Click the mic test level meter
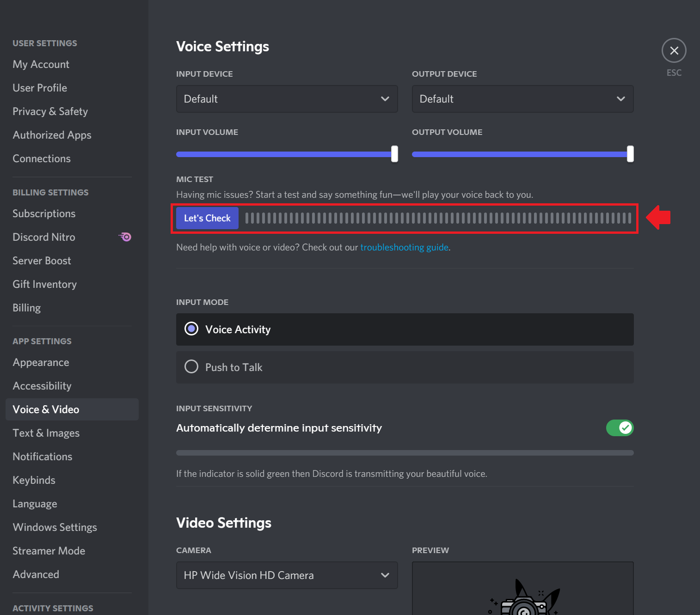Screen dimensions: 700x615 click(x=438, y=218)
